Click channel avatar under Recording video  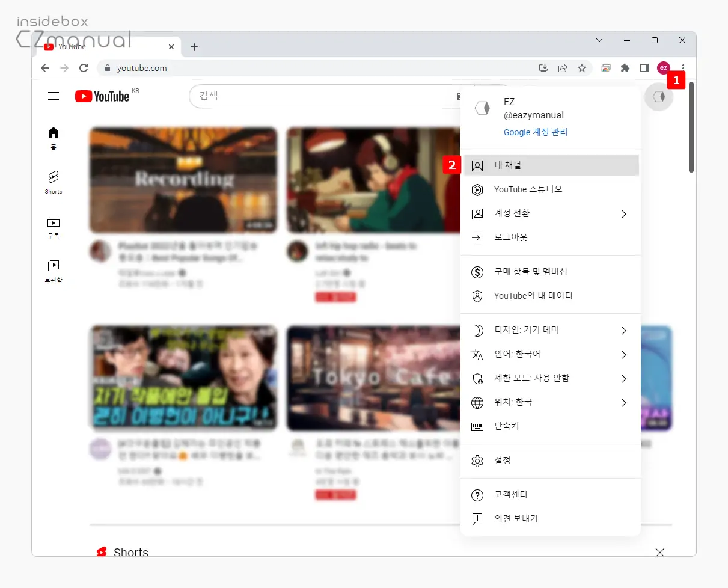pos(100,251)
